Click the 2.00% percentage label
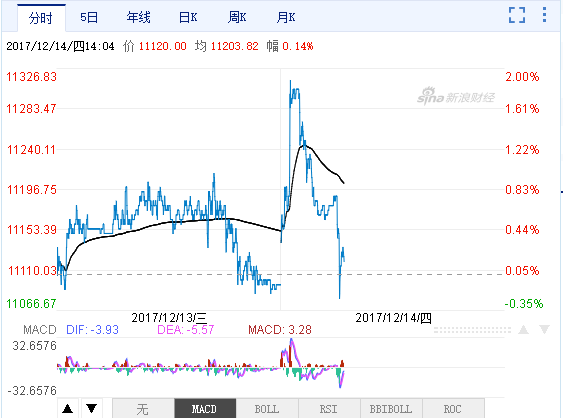 click(x=522, y=76)
